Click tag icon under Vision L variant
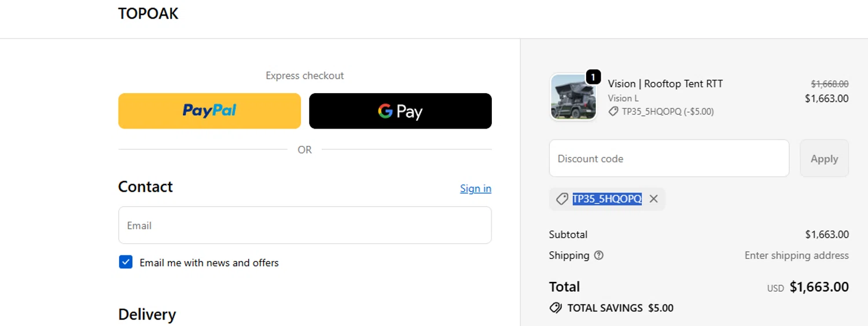 (613, 112)
